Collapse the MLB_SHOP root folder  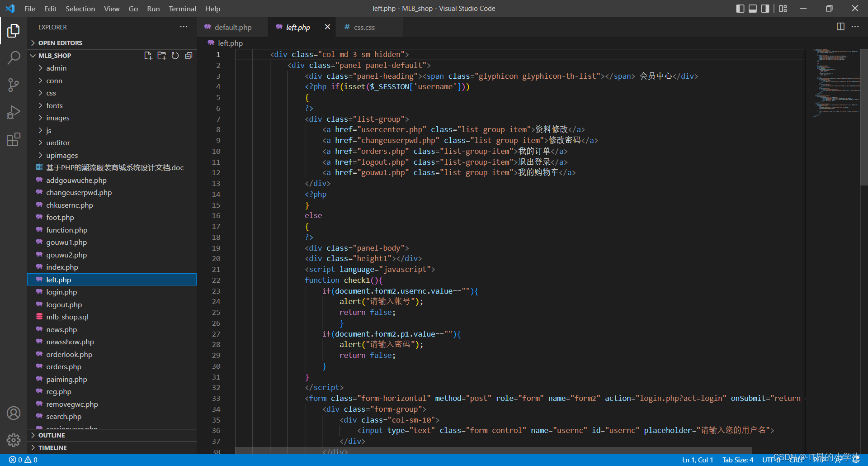click(54, 56)
